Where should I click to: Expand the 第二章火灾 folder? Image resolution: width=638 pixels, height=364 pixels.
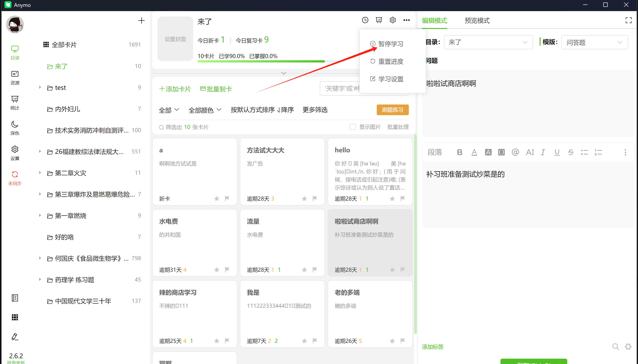pos(40,173)
